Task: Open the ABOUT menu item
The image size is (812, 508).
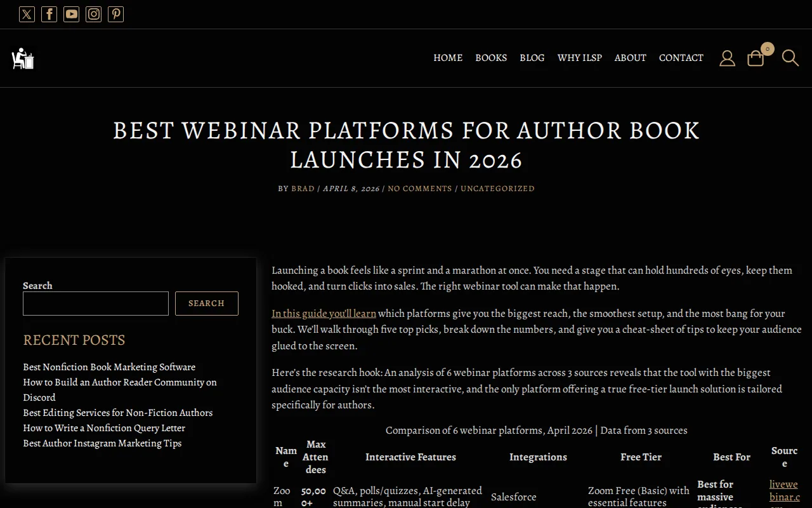Action: point(630,58)
